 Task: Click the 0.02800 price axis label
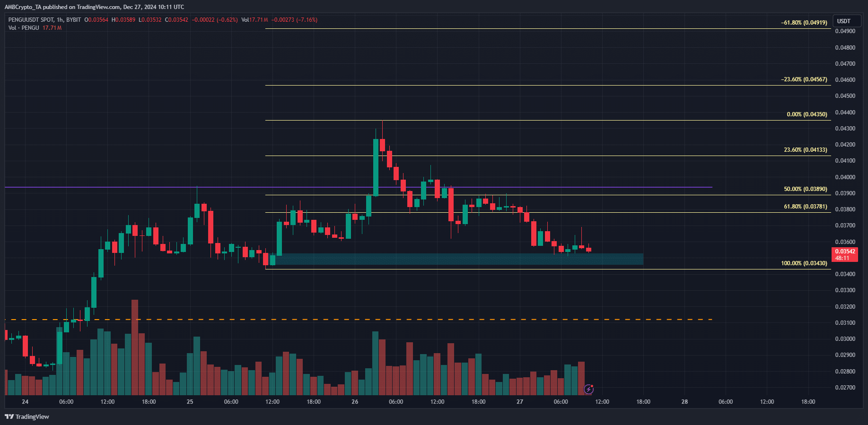(845, 372)
